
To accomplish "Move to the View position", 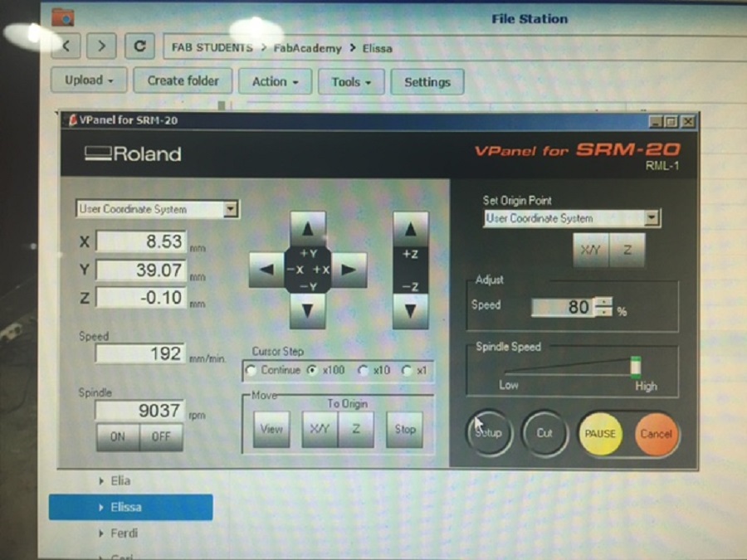I will (271, 430).
